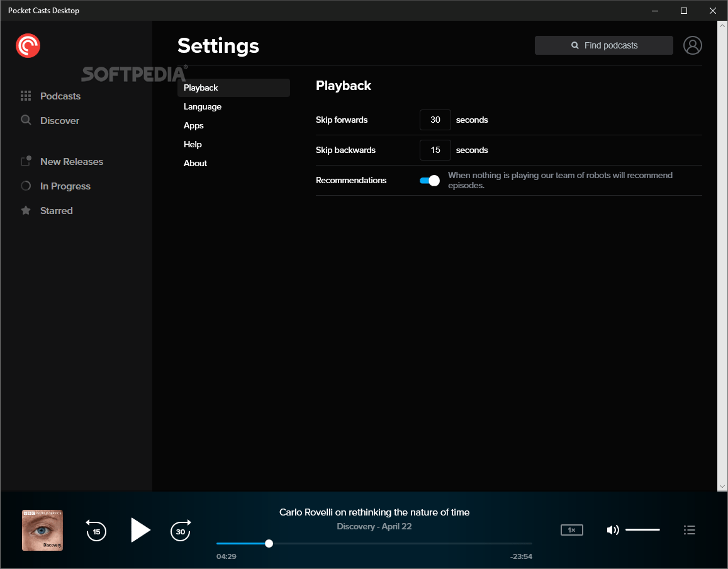Click the Help settings entry

tap(193, 144)
